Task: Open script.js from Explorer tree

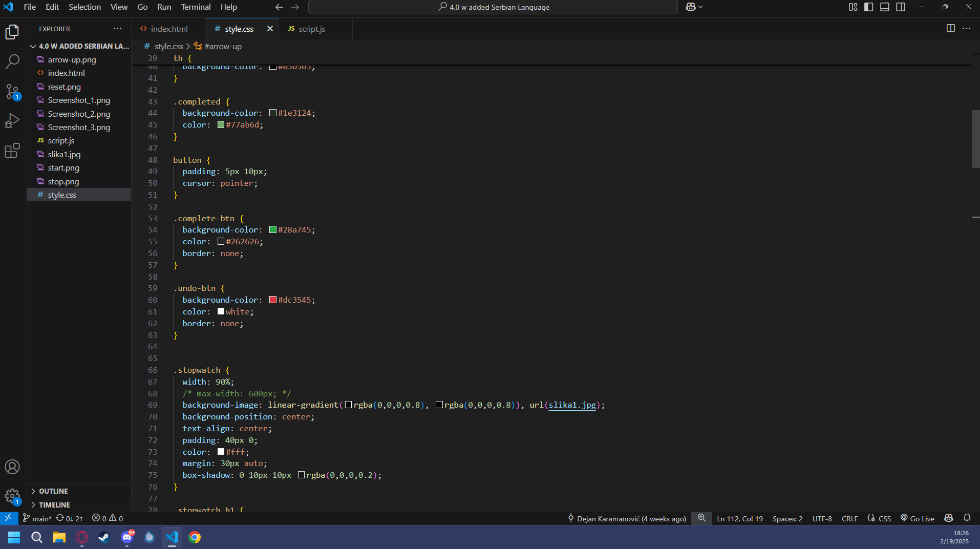Action: [x=79, y=141]
